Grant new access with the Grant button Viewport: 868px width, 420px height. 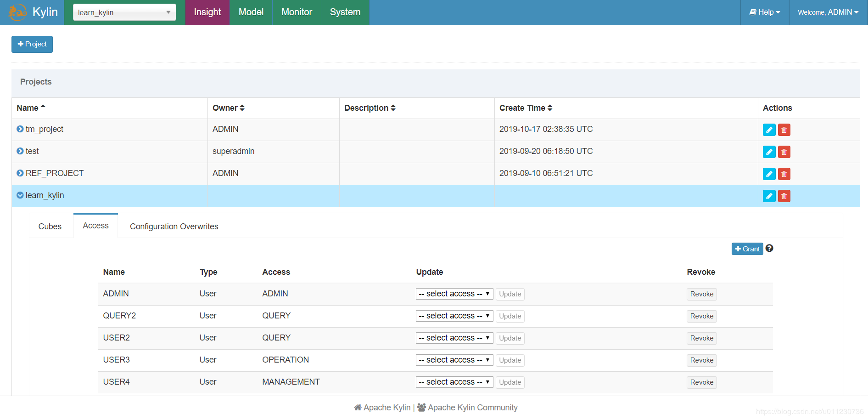click(x=747, y=248)
